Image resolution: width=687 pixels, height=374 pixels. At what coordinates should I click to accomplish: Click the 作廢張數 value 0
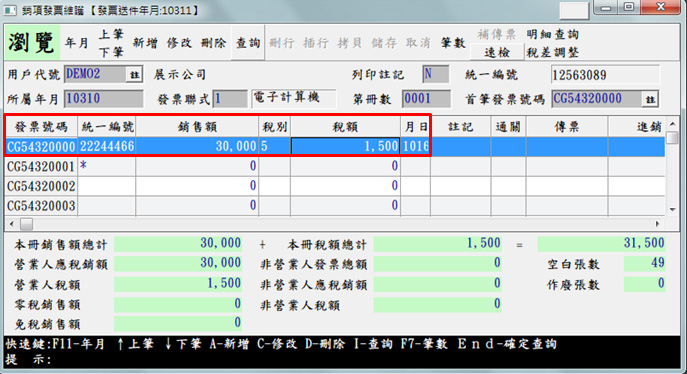click(645, 284)
